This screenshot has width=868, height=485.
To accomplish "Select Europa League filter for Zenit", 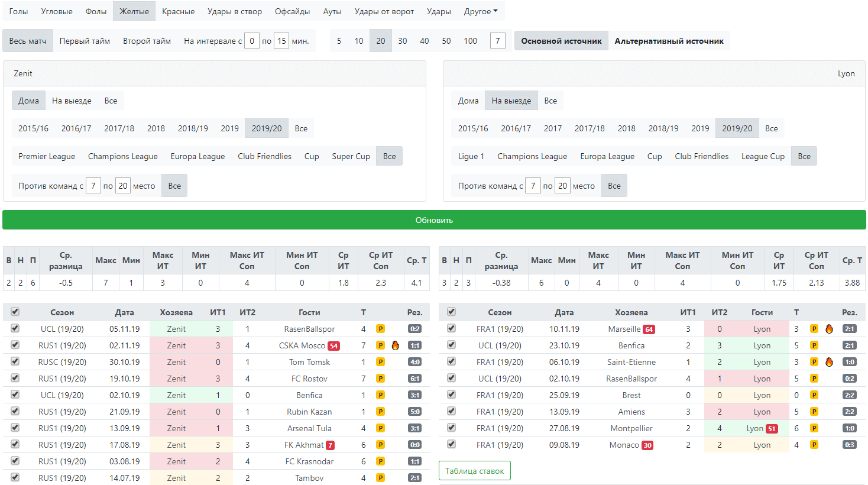I will [x=197, y=156].
